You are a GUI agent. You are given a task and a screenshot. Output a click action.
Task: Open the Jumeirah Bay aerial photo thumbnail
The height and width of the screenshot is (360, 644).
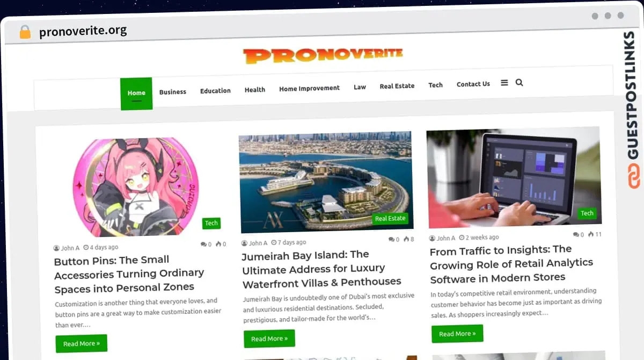pos(326,182)
